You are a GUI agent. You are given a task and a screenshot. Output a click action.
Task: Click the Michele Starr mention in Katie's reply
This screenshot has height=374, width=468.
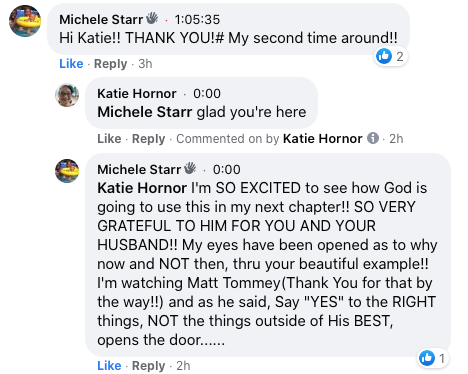point(145,112)
